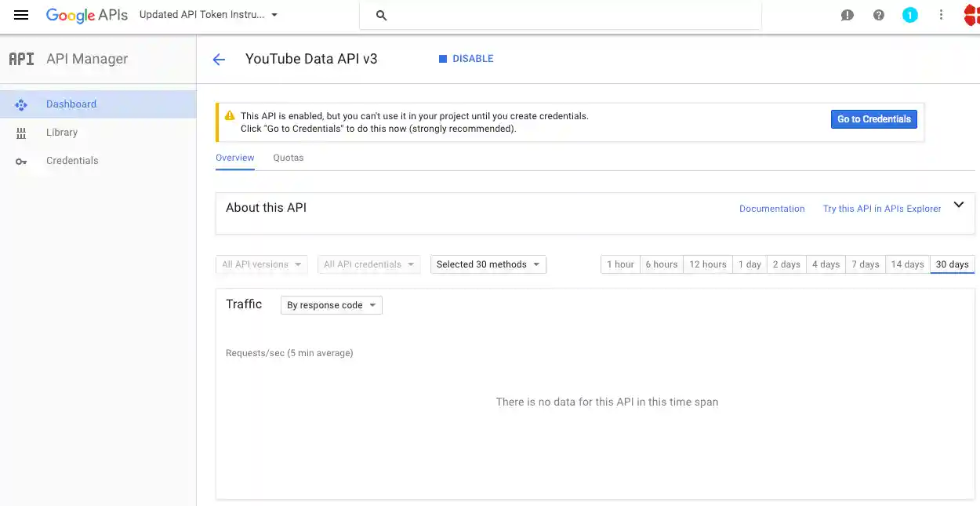Select the 12 hours time range
The width and height of the screenshot is (980, 506).
click(x=708, y=264)
